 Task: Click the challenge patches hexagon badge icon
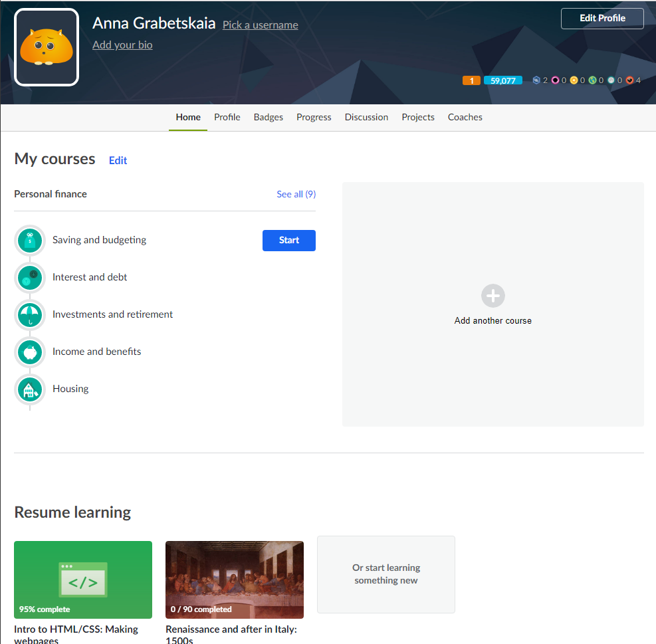click(x=536, y=80)
